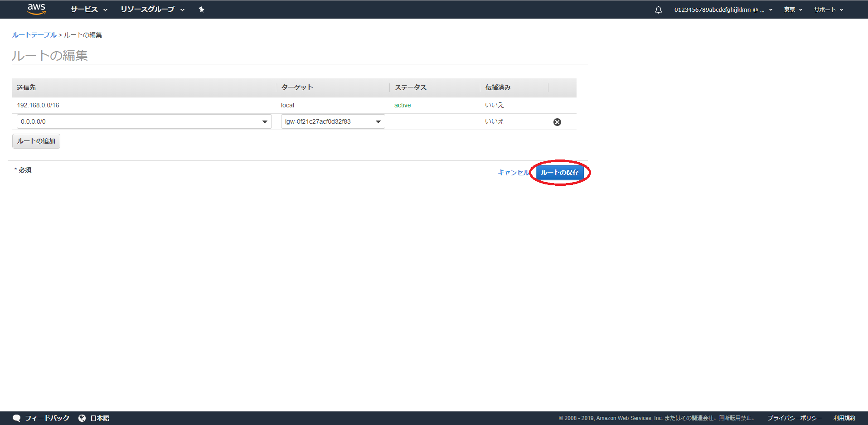The height and width of the screenshot is (425, 868).
Task: Open the プライバシーポリシー footer link
Action: click(794, 418)
